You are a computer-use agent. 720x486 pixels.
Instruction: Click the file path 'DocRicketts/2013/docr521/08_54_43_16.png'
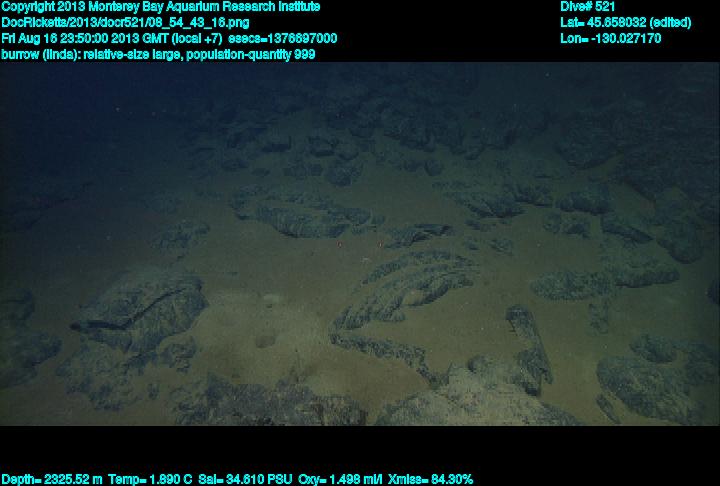coord(125,23)
